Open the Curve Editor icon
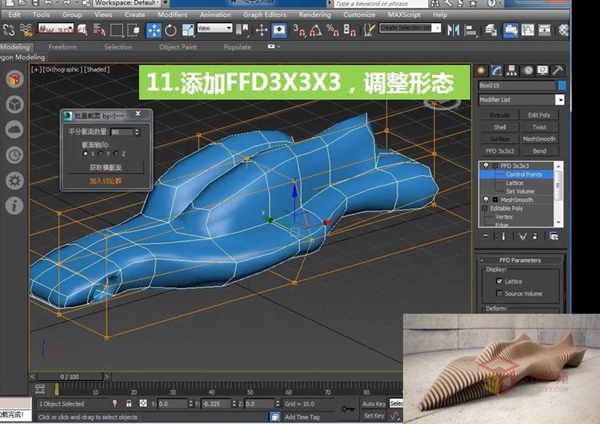Image resolution: width=600 pixels, height=424 pixels. pyautogui.click(x=528, y=30)
